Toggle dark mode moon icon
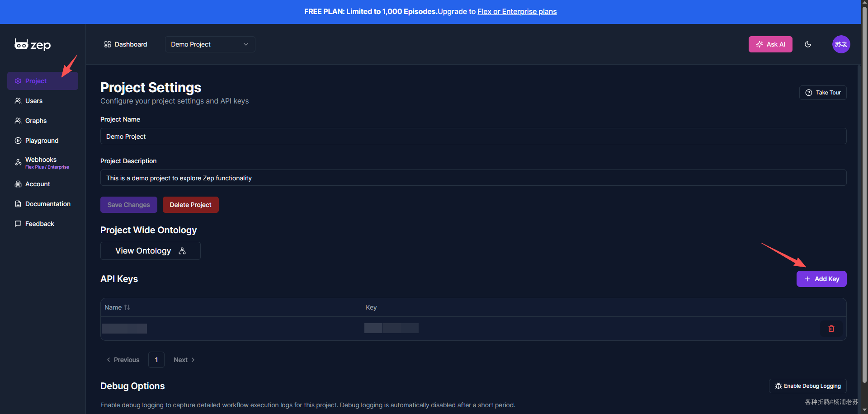The height and width of the screenshot is (414, 868). 808,44
